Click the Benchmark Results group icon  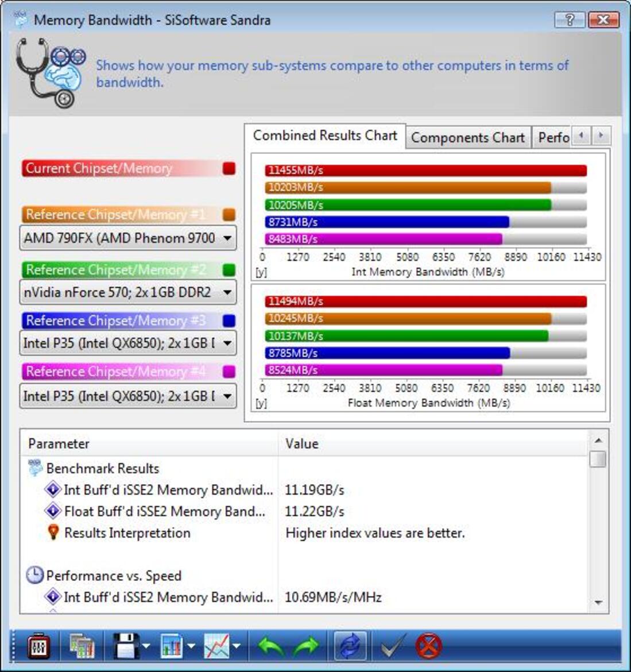pos(35,468)
